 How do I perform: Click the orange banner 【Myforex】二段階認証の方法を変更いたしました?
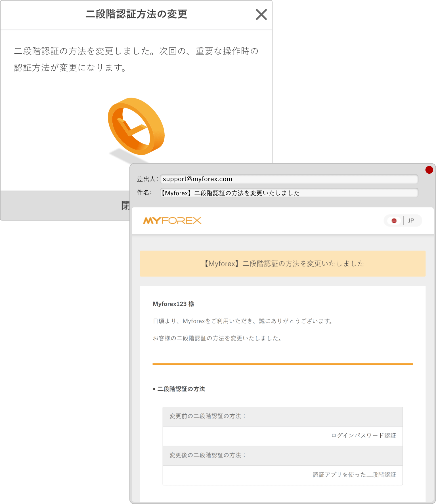point(282,263)
